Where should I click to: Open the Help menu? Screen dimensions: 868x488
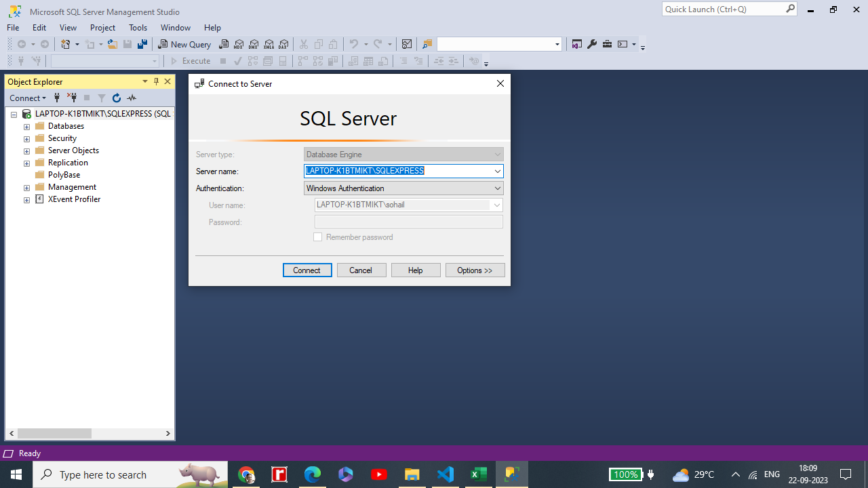pos(212,28)
